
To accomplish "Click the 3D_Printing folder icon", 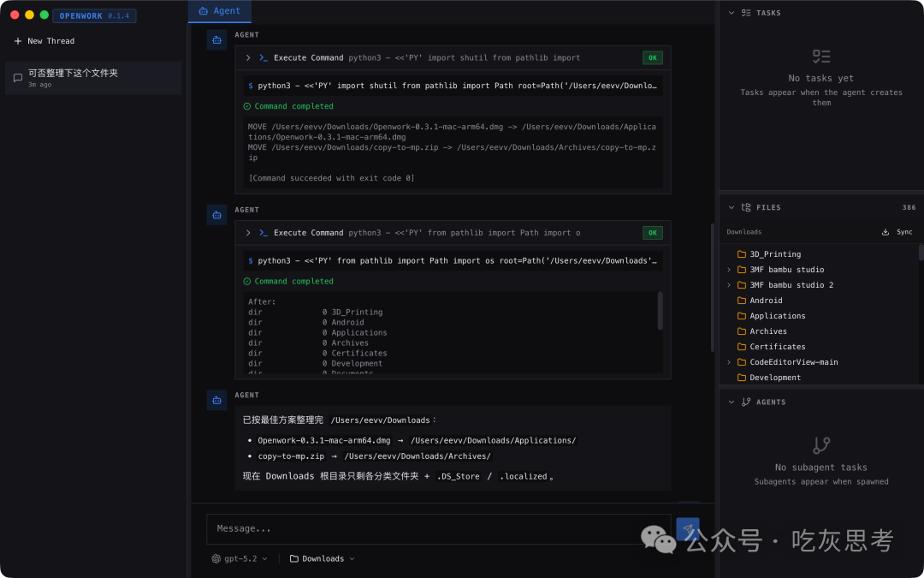I will click(x=742, y=254).
